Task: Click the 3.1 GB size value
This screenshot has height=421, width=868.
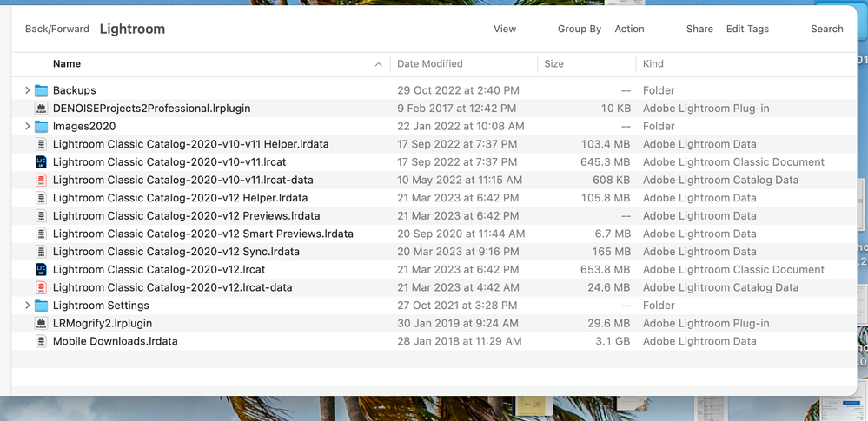Action: click(x=613, y=341)
